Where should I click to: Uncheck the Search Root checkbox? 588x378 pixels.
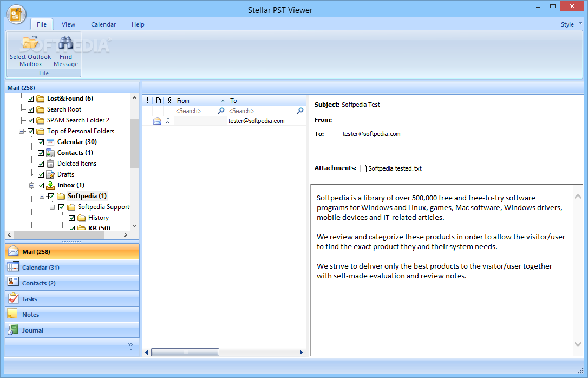(x=31, y=109)
